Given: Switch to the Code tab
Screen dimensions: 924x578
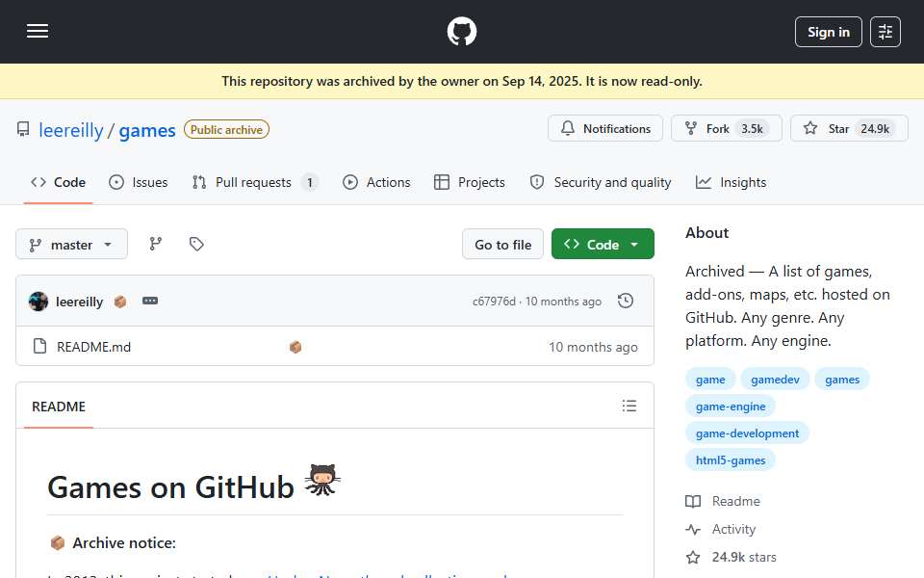Looking at the screenshot, I should tap(58, 182).
